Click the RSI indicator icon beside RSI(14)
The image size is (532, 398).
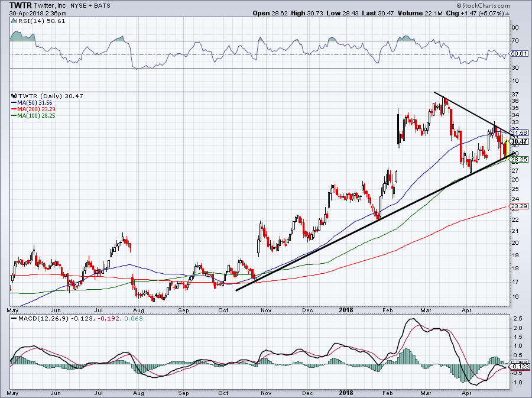click(x=14, y=21)
